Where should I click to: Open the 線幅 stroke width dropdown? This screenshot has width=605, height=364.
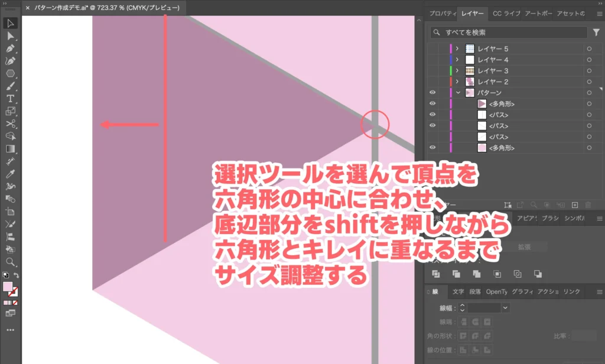[505, 307]
